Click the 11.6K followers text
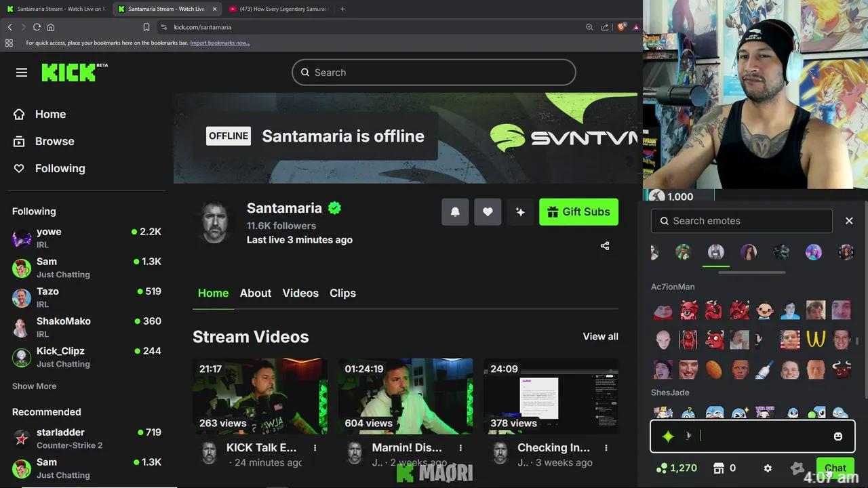 281,226
